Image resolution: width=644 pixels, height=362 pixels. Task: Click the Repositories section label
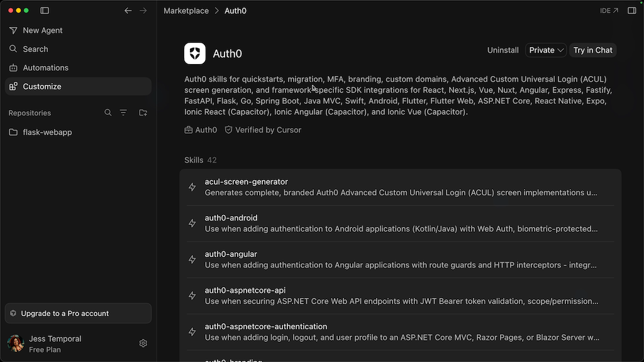tap(30, 113)
